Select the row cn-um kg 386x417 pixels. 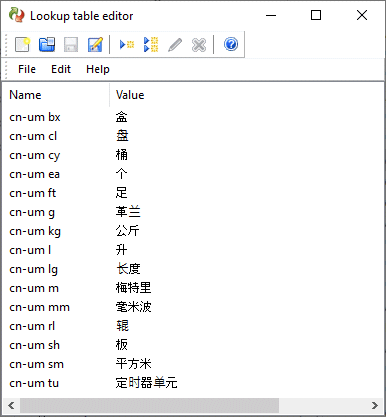(x=193, y=231)
